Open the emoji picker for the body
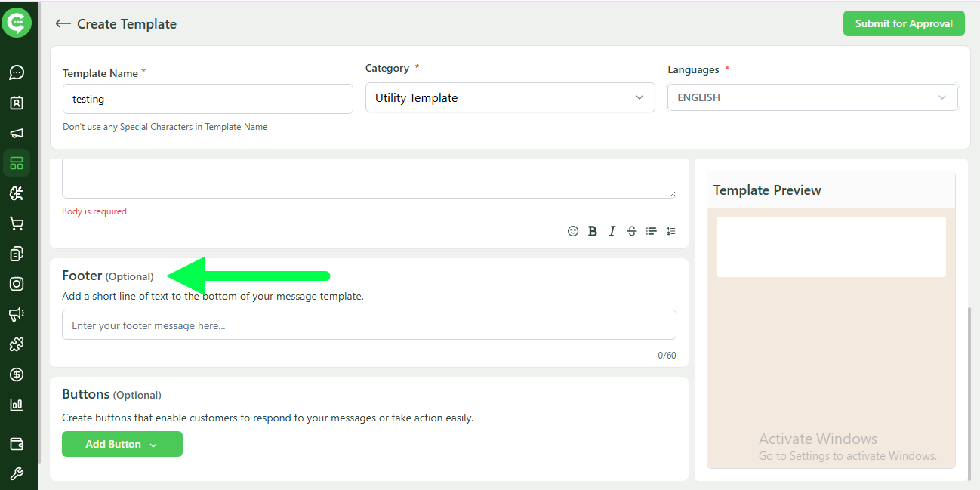 (573, 230)
